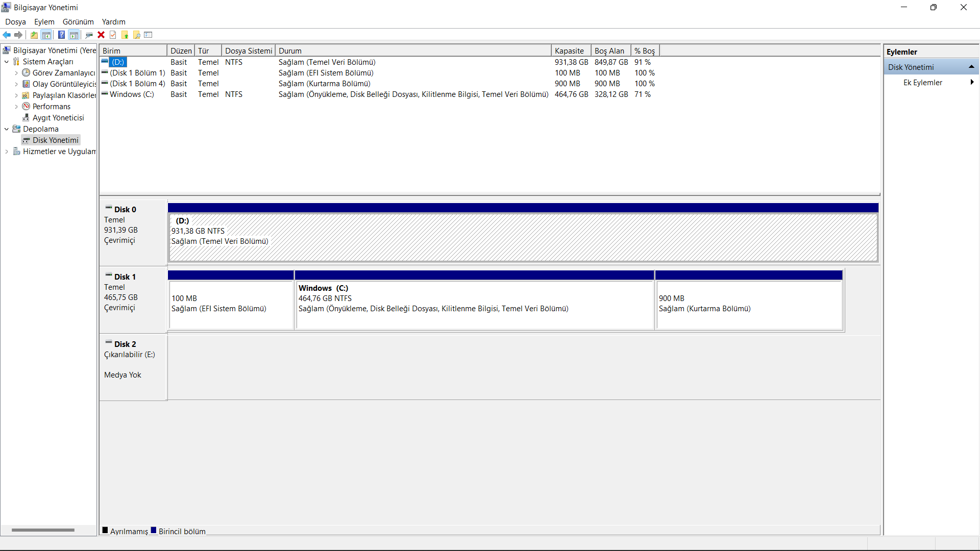Image resolution: width=980 pixels, height=551 pixels.
Task: Click the blue back arrow toolbar icon
Action: click(x=7, y=35)
